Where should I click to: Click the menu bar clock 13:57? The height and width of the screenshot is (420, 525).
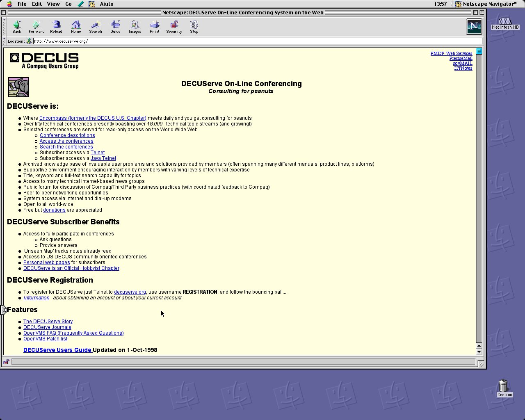pos(441,4)
